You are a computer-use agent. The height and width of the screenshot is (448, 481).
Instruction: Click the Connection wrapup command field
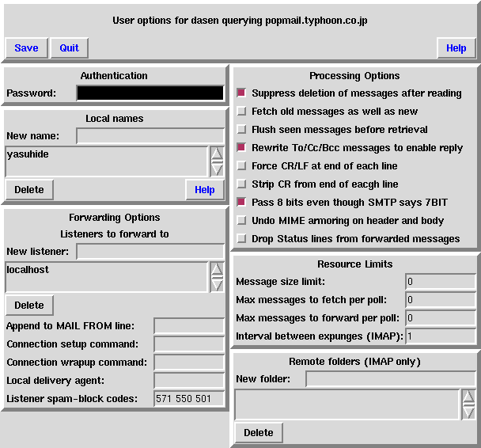189,363
